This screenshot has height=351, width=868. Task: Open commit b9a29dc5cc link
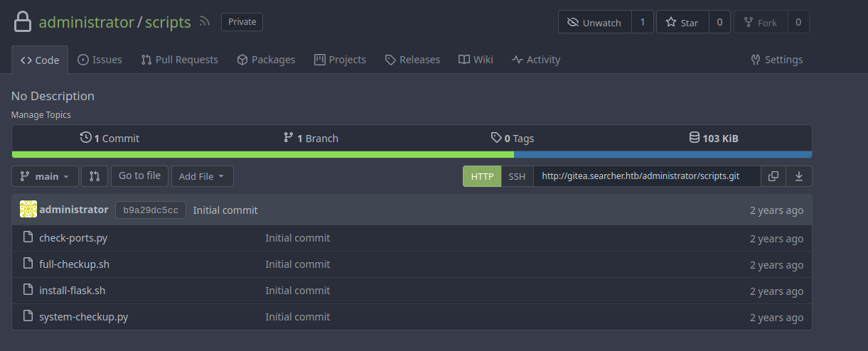(150, 210)
